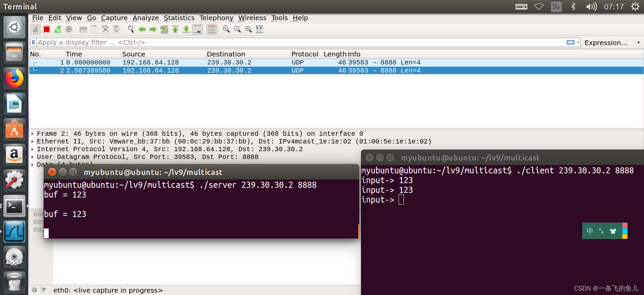This screenshot has height=295, width=644.
Task: Find a packet with magnifier icon
Action: tap(131, 30)
